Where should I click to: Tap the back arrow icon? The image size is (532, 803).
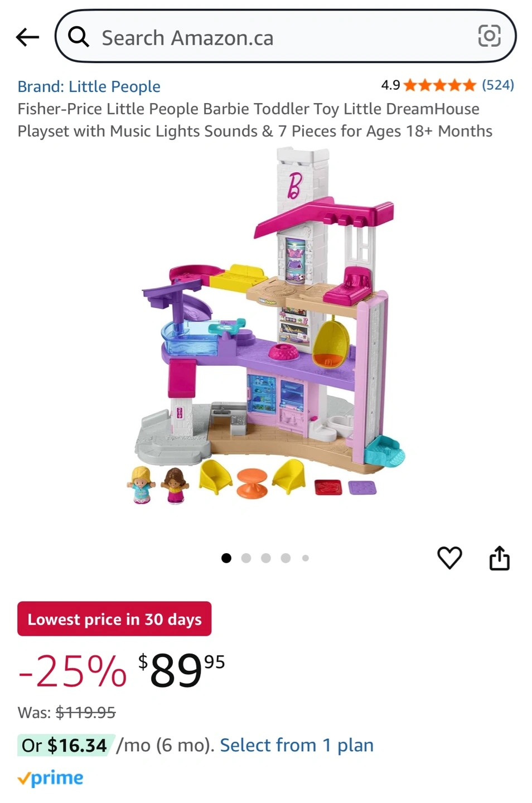tap(27, 37)
